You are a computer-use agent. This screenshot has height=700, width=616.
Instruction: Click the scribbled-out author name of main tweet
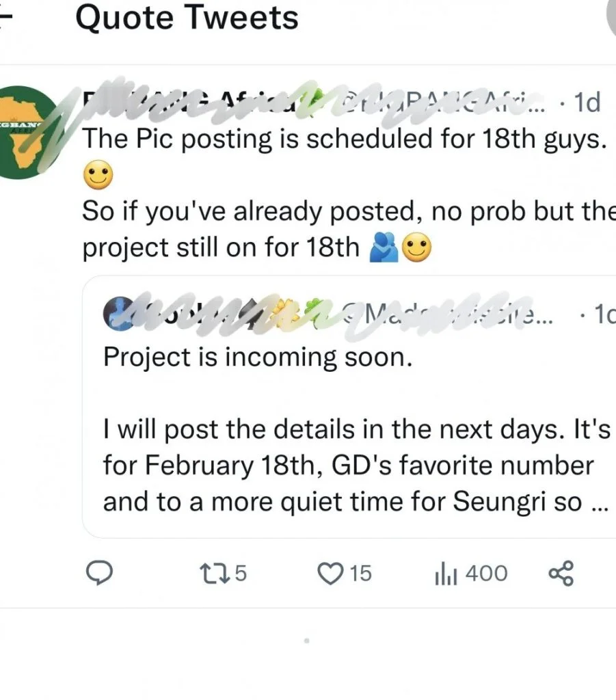tap(196, 103)
